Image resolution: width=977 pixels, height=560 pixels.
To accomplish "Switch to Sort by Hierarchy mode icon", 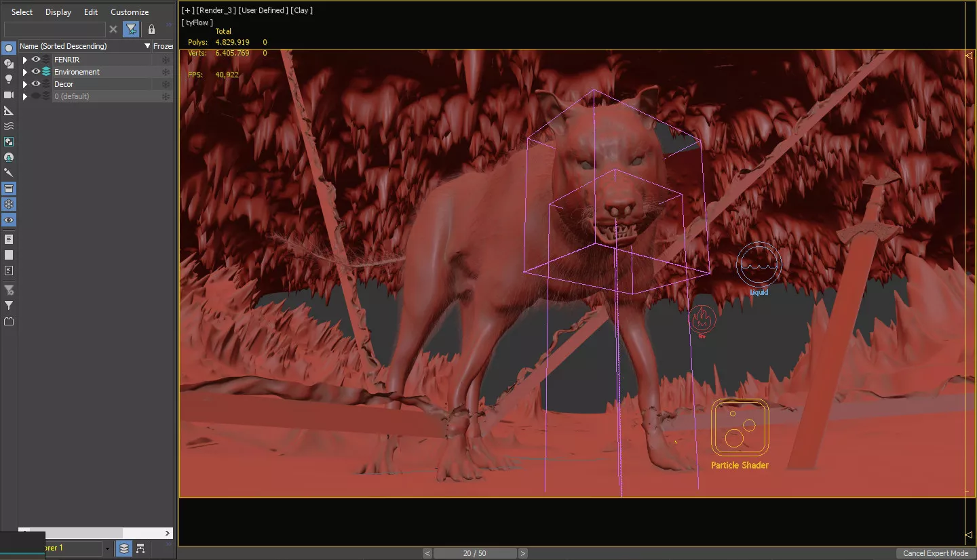I will [140, 548].
